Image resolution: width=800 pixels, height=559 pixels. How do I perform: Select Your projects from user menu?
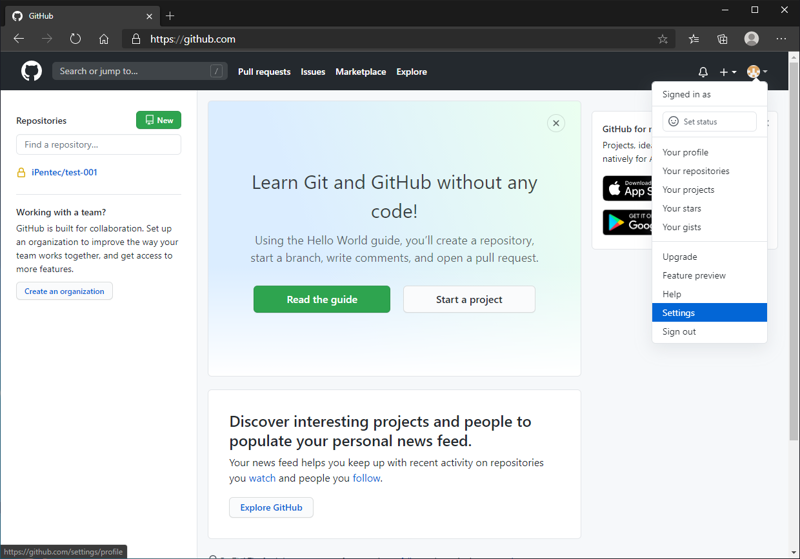[x=709, y=190]
